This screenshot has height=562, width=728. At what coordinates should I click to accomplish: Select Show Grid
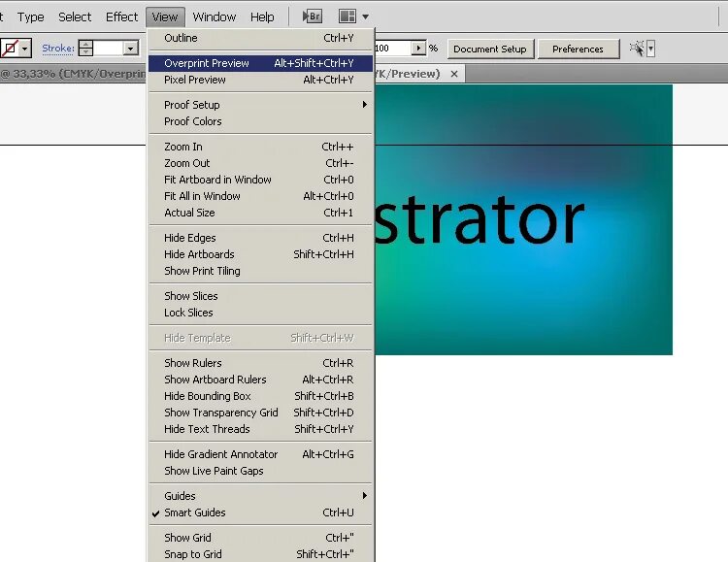(260, 538)
